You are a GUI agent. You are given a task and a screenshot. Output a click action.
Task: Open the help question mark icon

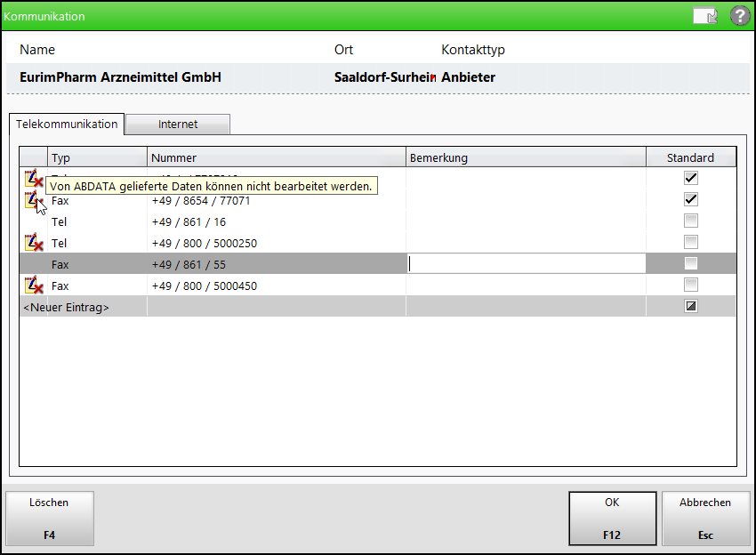[740, 16]
